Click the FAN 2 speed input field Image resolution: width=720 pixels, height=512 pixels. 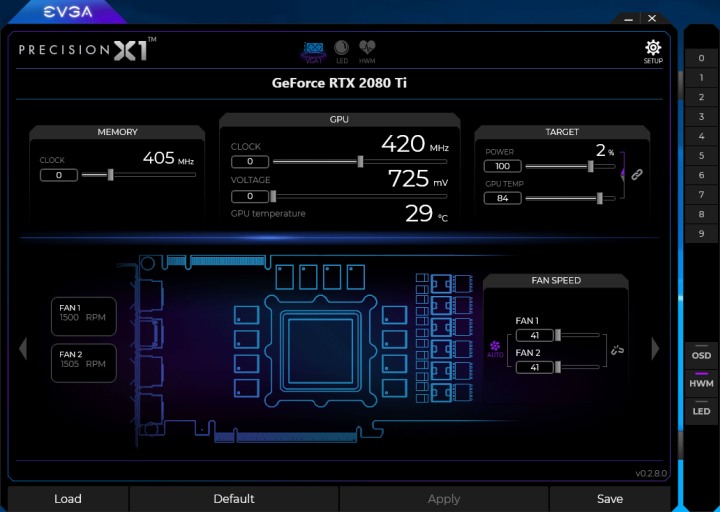[x=534, y=367]
